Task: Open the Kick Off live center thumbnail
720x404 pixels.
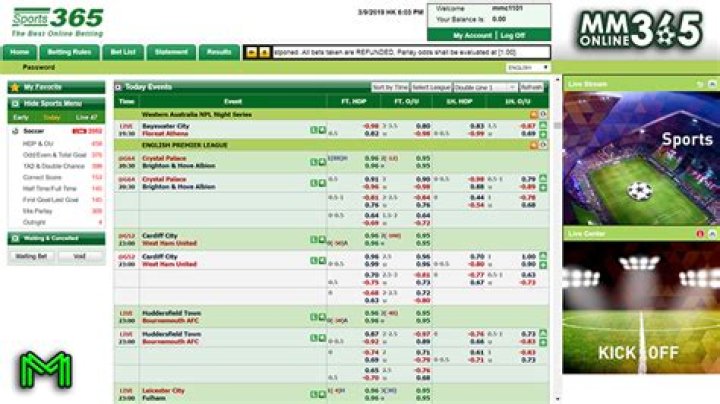Action: click(641, 308)
